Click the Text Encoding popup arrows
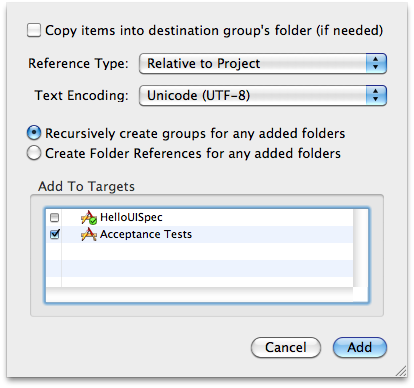The width and height of the screenshot is (414, 388). pos(376,95)
